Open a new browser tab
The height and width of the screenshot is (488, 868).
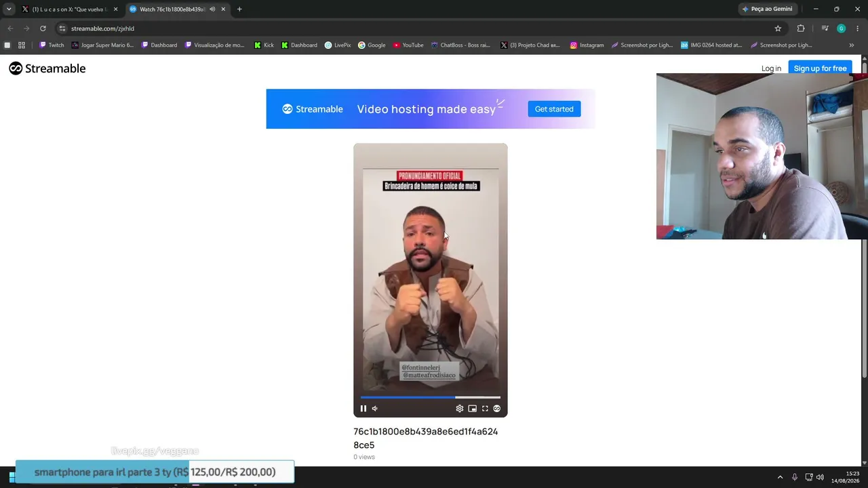pyautogui.click(x=239, y=9)
